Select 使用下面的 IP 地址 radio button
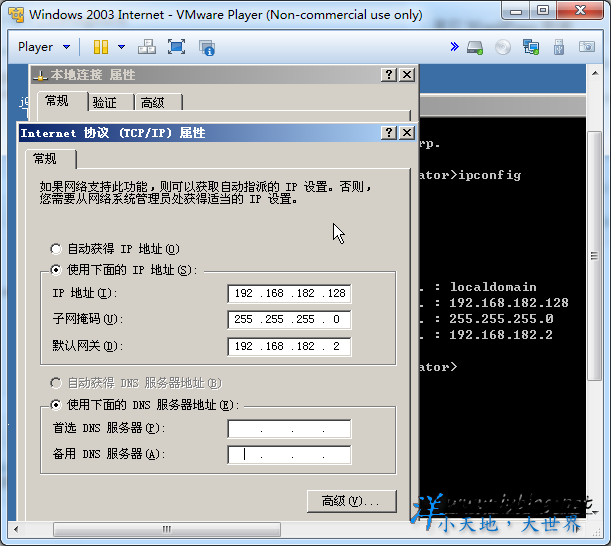The height and width of the screenshot is (546, 611). (56, 270)
